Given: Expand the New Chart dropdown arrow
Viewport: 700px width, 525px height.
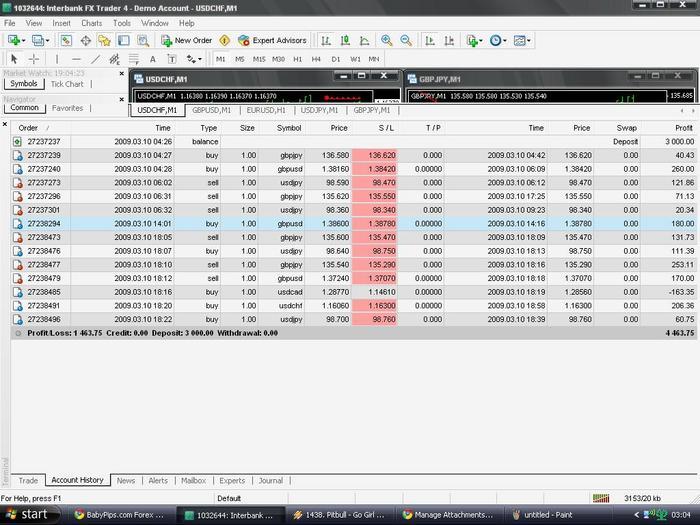Looking at the screenshot, I should click(x=23, y=41).
